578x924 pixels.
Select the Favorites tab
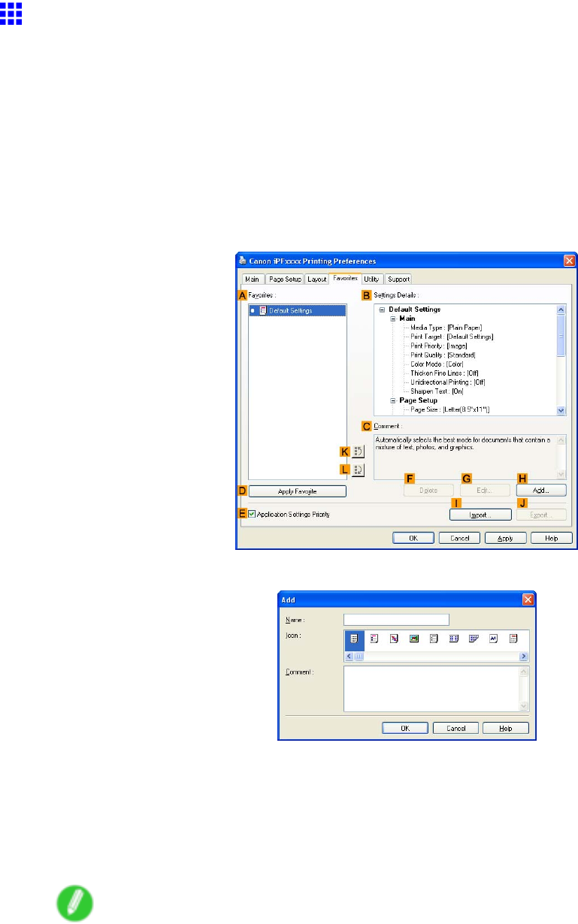[x=346, y=278]
